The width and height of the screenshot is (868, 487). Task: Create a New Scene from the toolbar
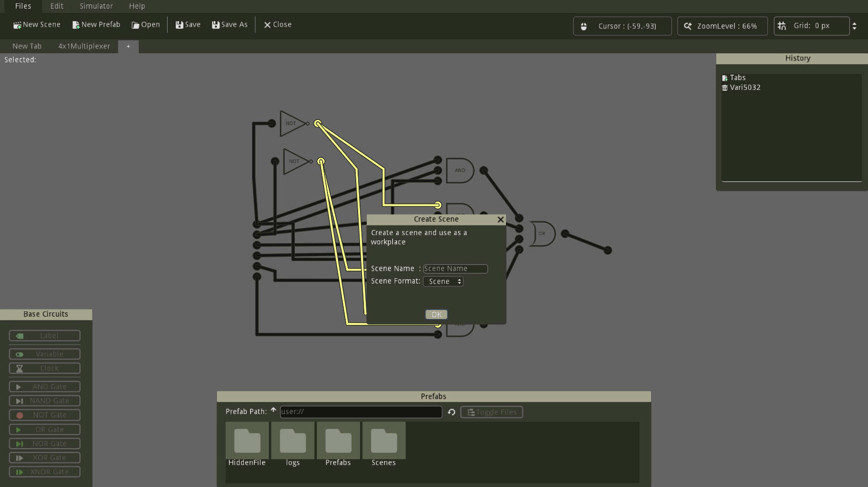tap(36, 24)
